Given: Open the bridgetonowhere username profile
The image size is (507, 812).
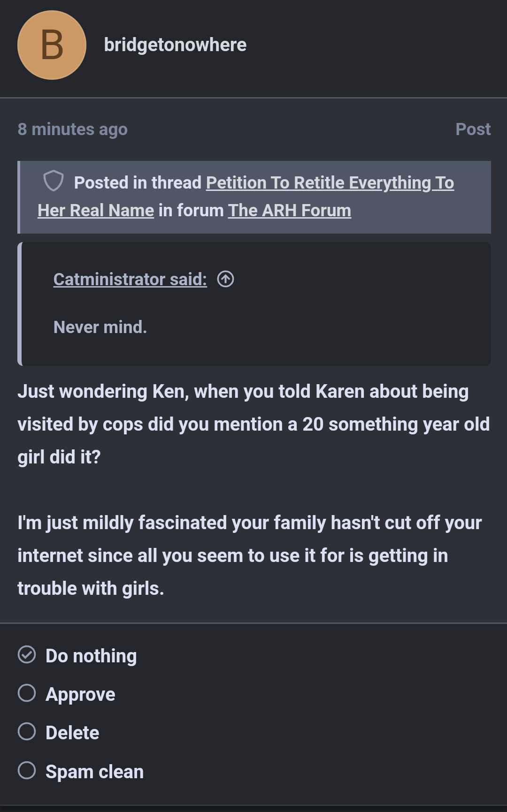Looking at the screenshot, I should pos(175,45).
